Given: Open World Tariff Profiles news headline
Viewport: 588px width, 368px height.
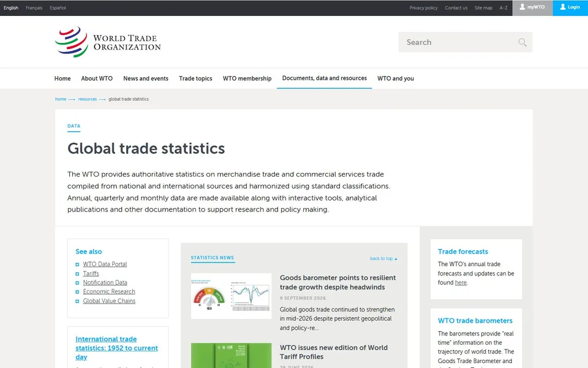Looking at the screenshot, I should tap(334, 352).
